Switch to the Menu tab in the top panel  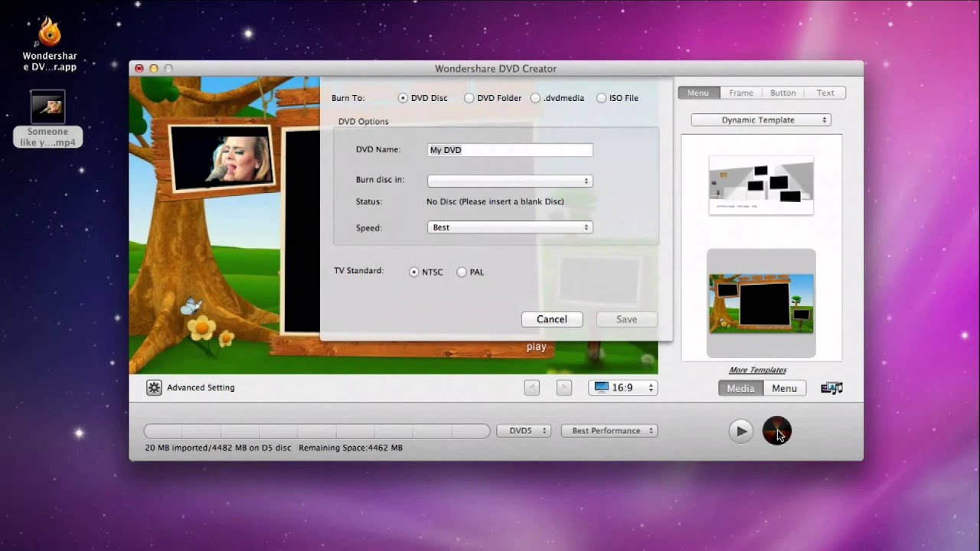point(698,93)
